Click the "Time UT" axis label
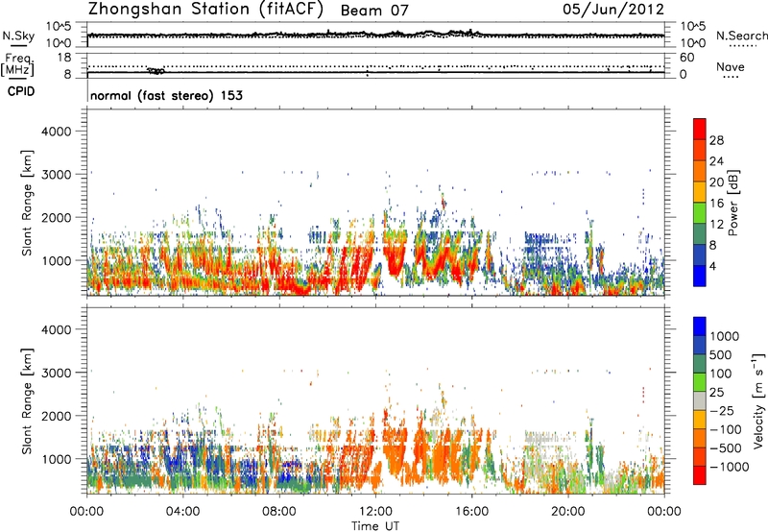 coord(375,526)
